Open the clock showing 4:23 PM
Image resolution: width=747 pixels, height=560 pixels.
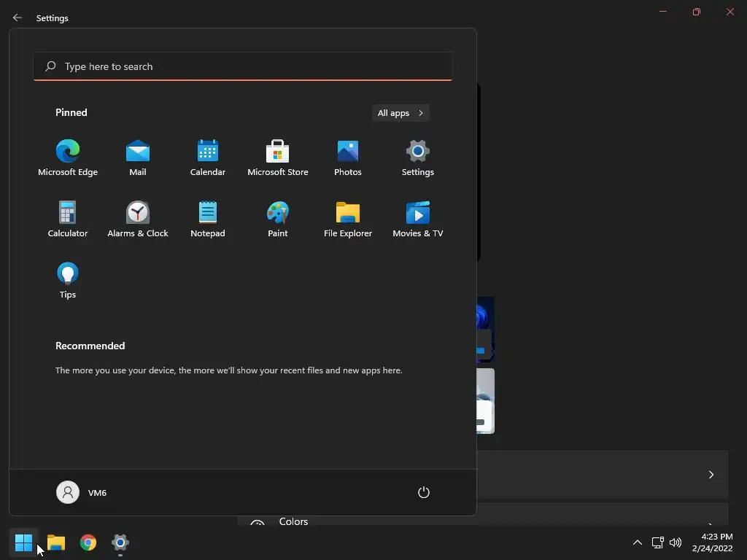[x=712, y=542]
